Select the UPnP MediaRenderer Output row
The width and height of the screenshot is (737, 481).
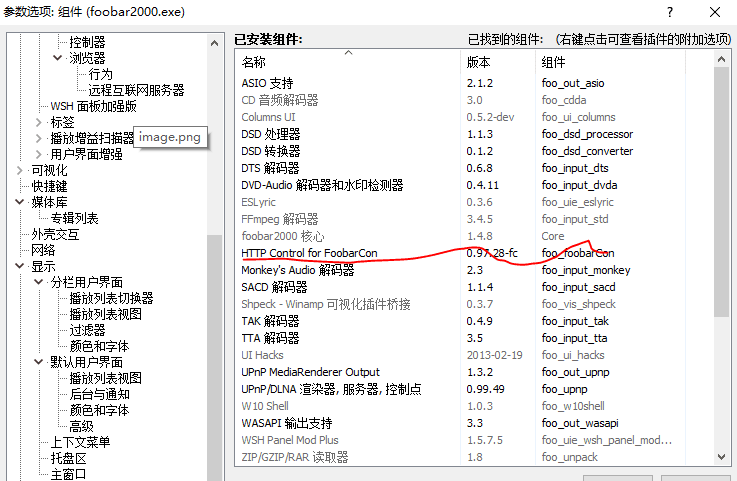(310, 372)
